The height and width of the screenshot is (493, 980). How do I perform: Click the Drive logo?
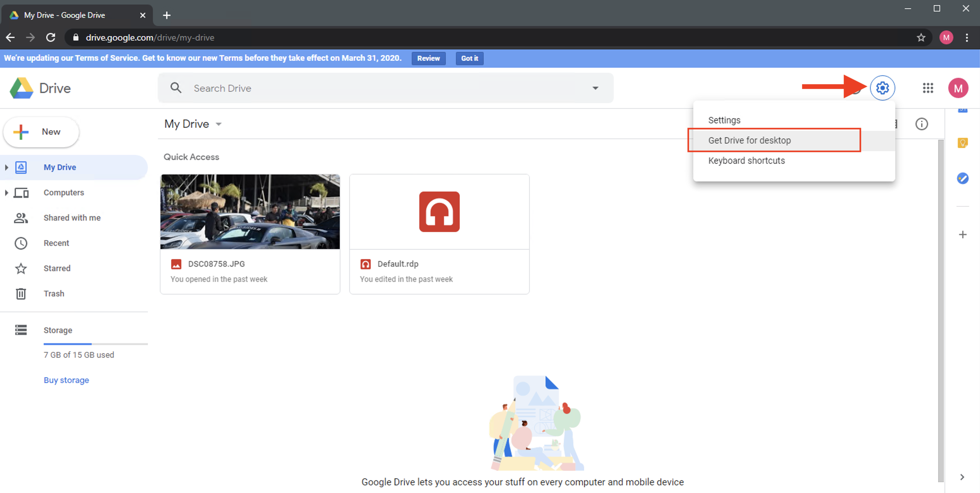point(40,88)
